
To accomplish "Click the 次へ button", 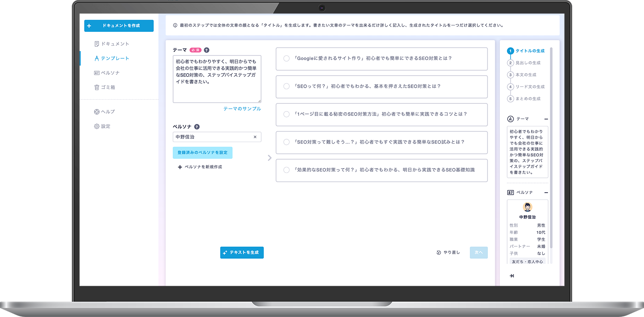I will click(479, 253).
